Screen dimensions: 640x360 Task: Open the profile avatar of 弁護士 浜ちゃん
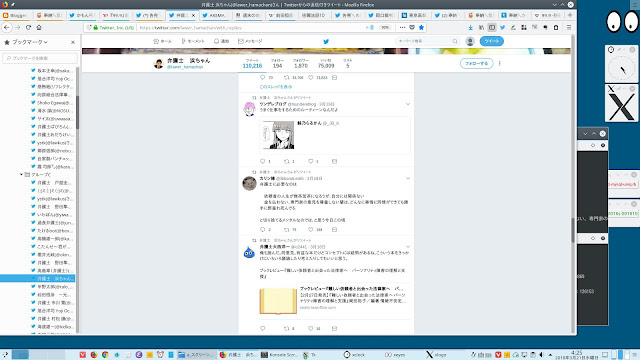[x=158, y=63]
